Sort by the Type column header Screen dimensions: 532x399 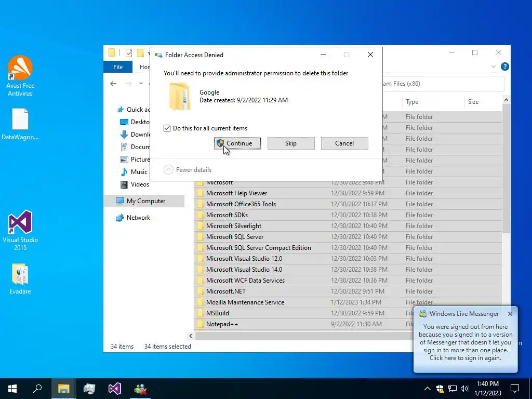433,102
